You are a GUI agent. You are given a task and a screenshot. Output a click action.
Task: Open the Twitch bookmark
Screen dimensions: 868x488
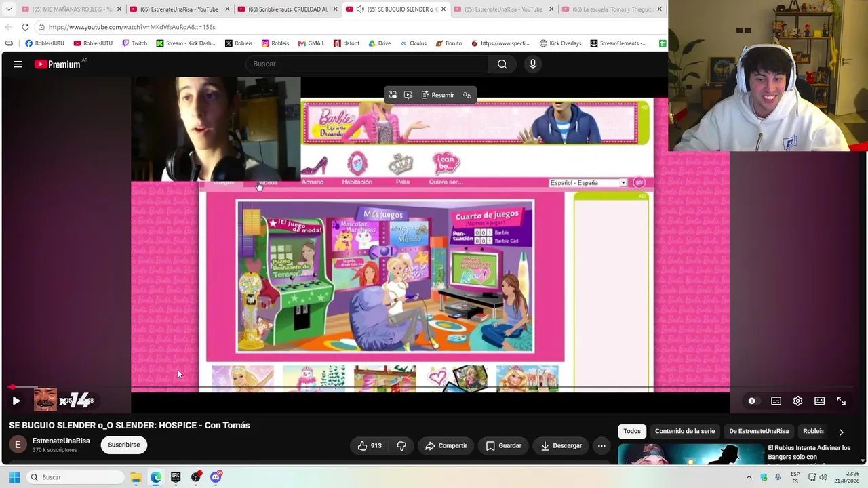point(134,43)
